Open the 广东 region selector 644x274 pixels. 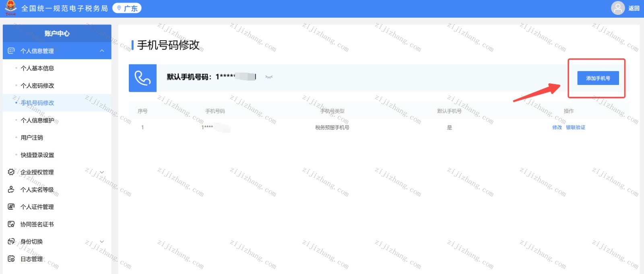pos(127,8)
